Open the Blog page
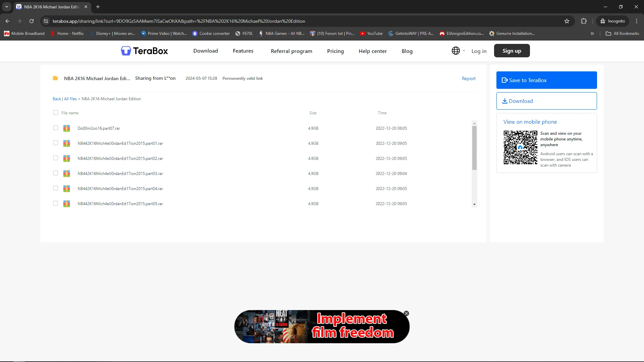Screen dimensions: 644x362 (407, 51)
